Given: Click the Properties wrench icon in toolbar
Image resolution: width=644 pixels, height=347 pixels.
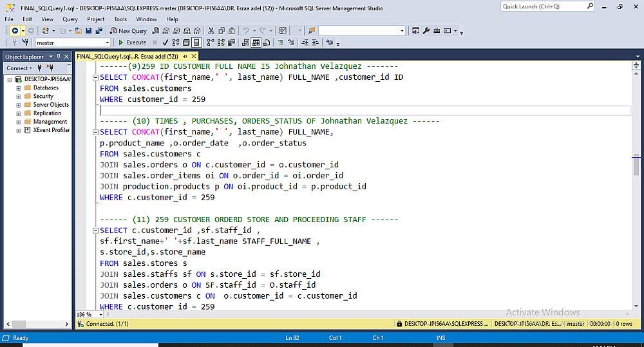Looking at the screenshot, I should [426, 31].
